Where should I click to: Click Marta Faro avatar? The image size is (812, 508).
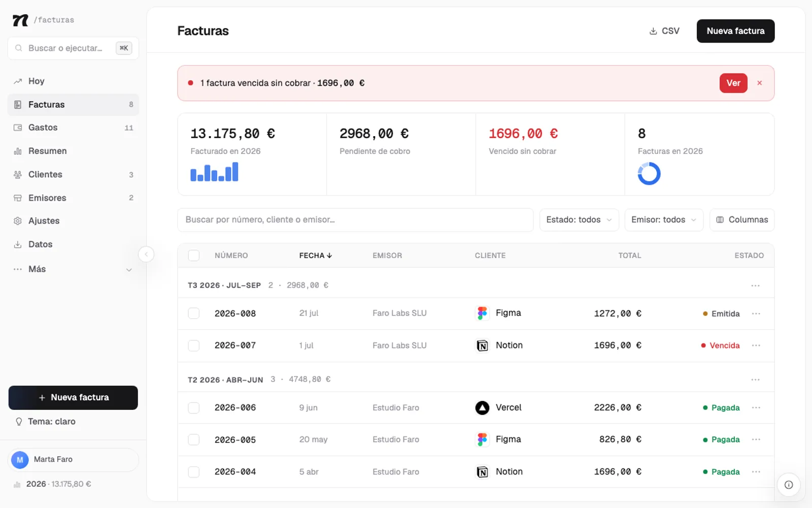coord(20,460)
